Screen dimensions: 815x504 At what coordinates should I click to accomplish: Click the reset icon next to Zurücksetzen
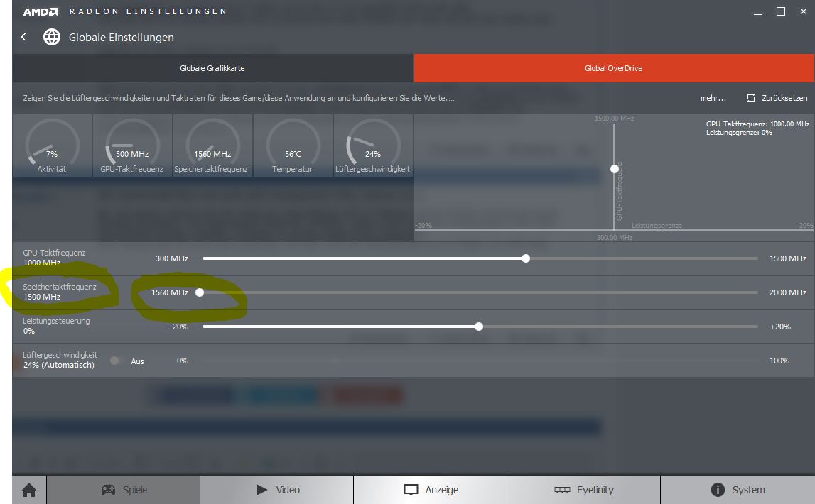click(750, 97)
